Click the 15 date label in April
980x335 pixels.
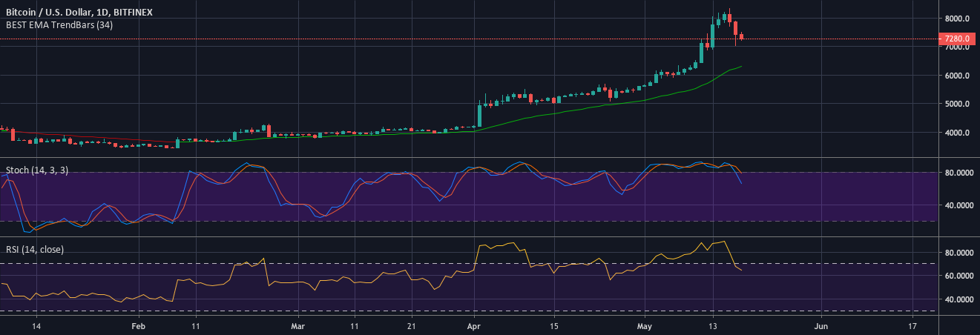pos(553,325)
